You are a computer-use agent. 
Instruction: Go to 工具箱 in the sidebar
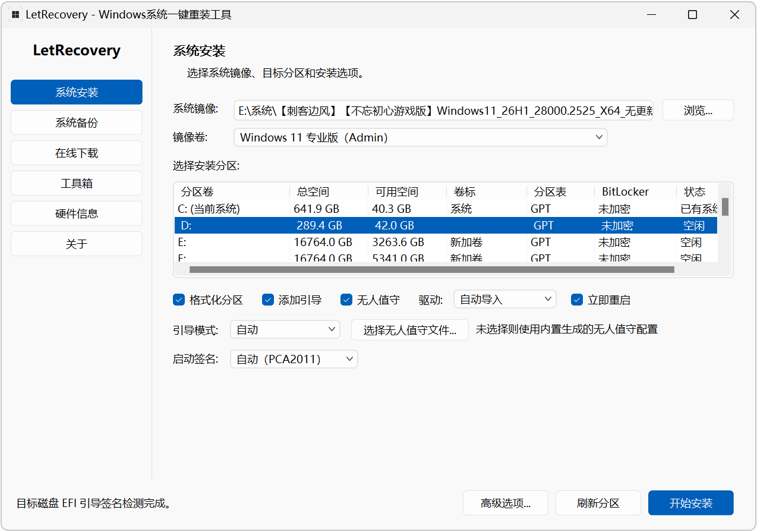[77, 183]
